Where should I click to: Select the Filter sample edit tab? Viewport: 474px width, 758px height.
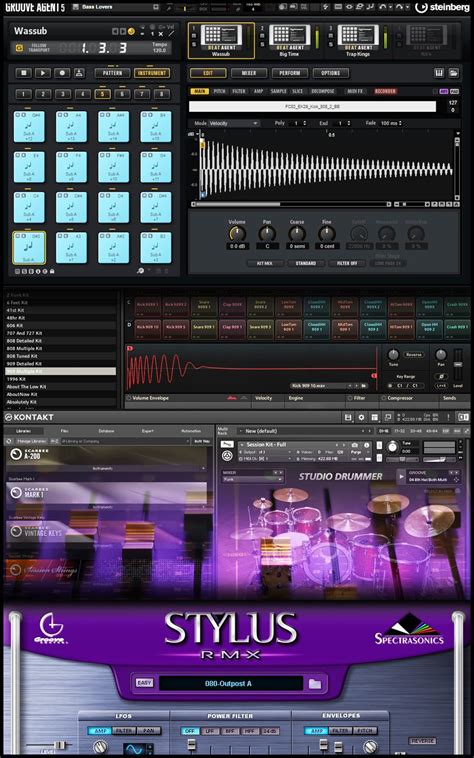[239, 91]
